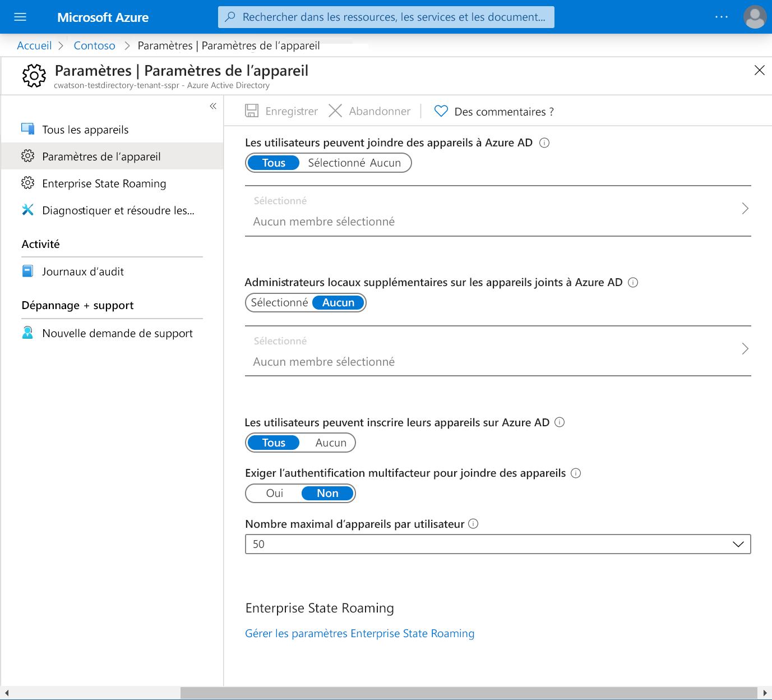Image resolution: width=772 pixels, height=700 pixels.
Task: Click the Dépannage + support heading
Action: (x=77, y=305)
